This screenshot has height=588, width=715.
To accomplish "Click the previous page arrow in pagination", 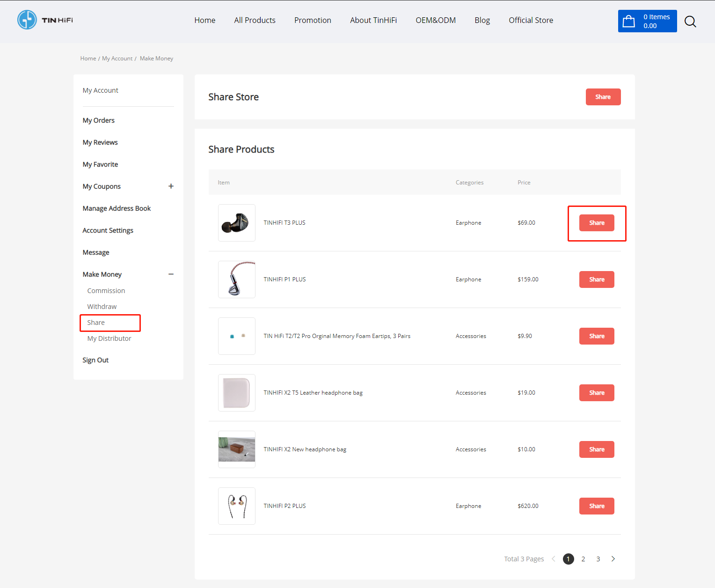I will (x=554, y=559).
